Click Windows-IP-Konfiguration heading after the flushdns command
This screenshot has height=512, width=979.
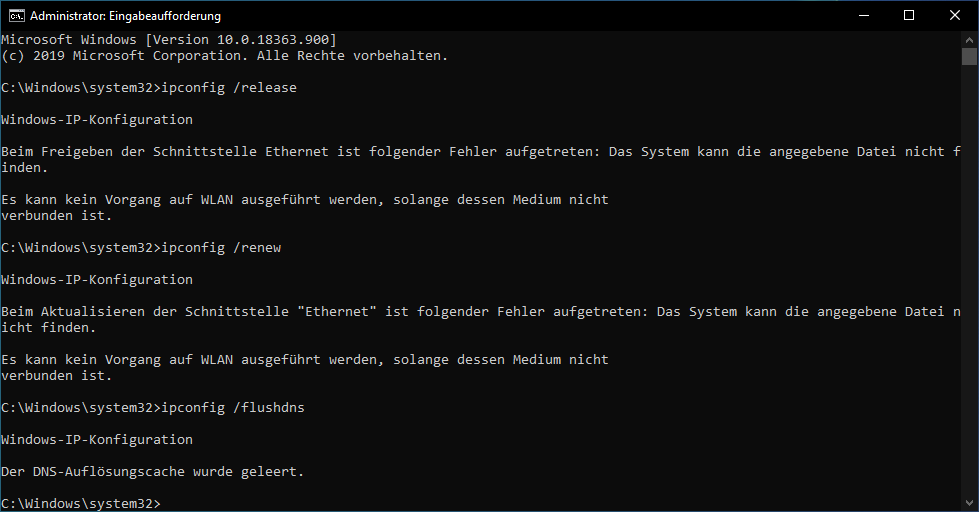(97, 440)
